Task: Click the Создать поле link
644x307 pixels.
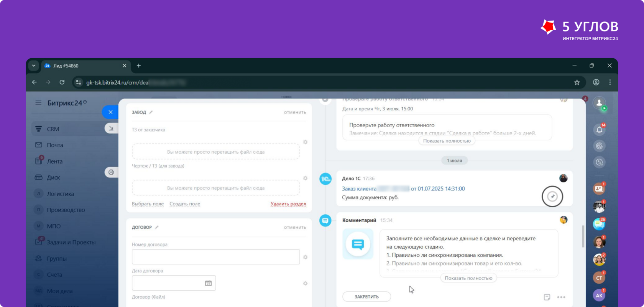Action: click(185, 204)
